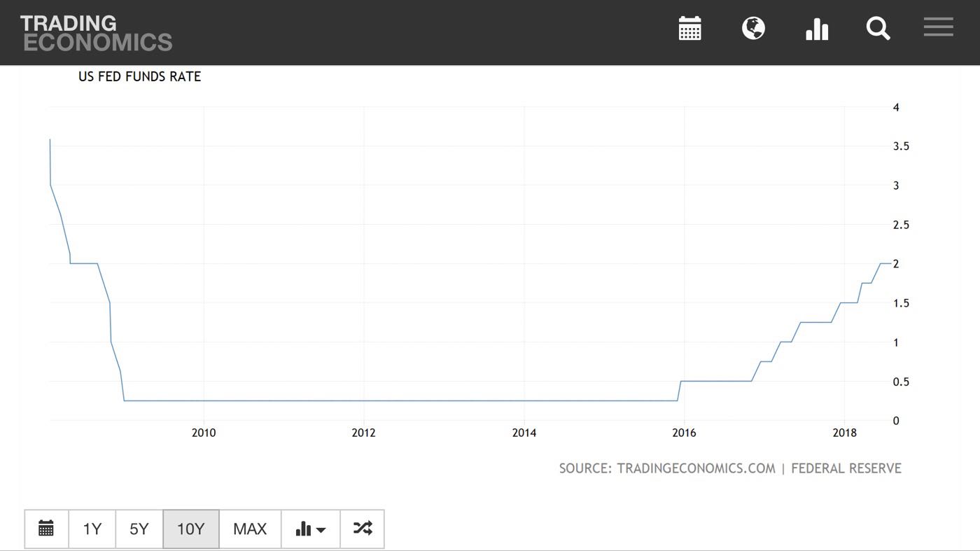Click the 2018 x-axis year label
Viewport: 980px width, 551px height.
point(845,433)
